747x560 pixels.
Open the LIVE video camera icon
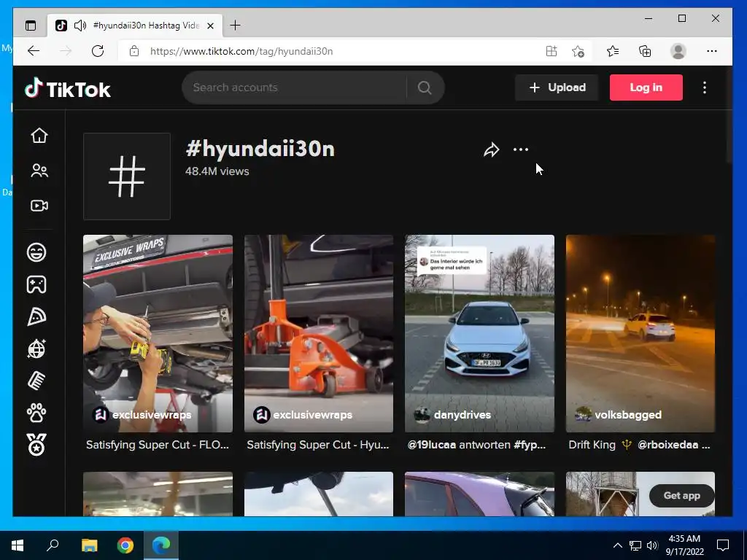click(x=39, y=206)
